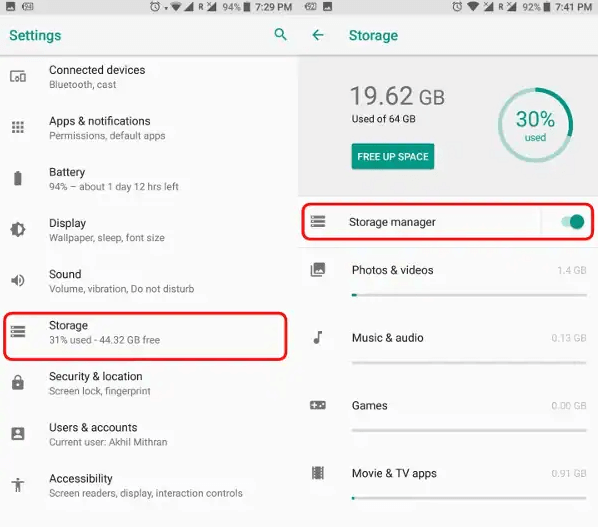Tap the 7:41 PM clock in status bar
598x527 pixels.
coord(574,7)
